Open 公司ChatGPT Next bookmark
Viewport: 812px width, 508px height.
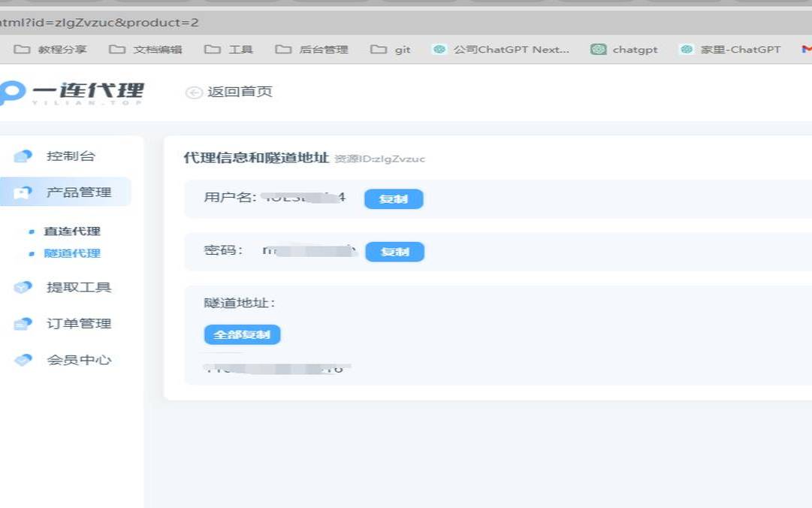501,50
